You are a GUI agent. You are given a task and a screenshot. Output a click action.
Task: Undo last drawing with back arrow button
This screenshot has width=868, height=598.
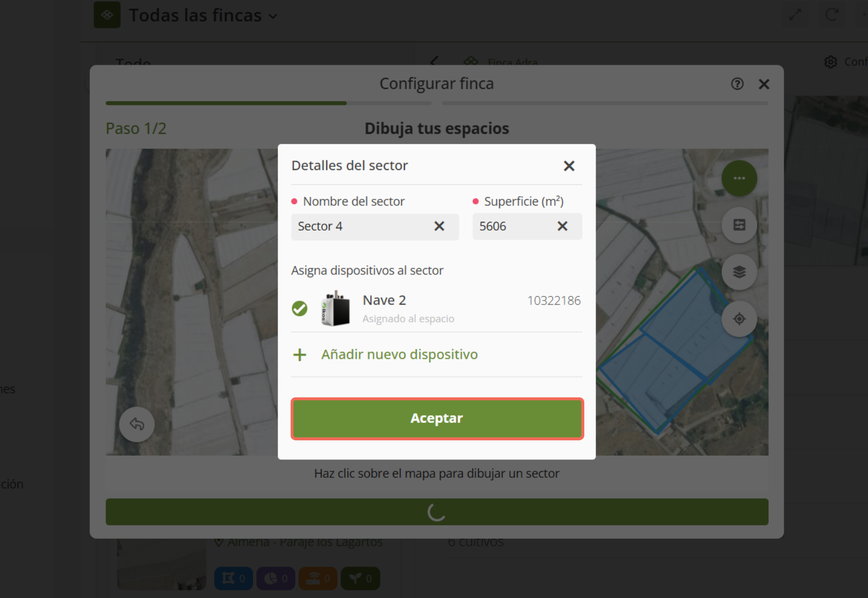pyautogui.click(x=137, y=424)
